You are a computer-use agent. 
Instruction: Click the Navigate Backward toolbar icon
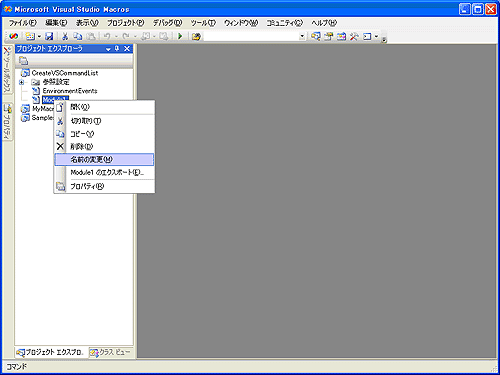[x=145, y=36]
